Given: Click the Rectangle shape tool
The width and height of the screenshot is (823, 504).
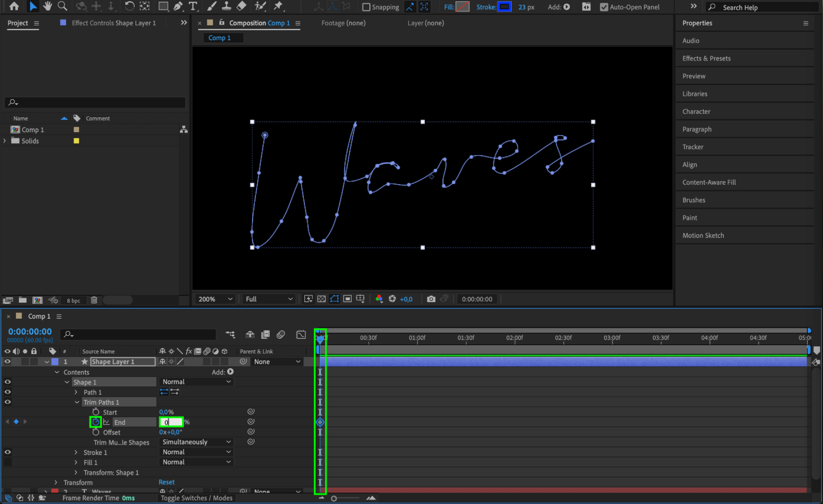Looking at the screenshot, I should point(163,6).
